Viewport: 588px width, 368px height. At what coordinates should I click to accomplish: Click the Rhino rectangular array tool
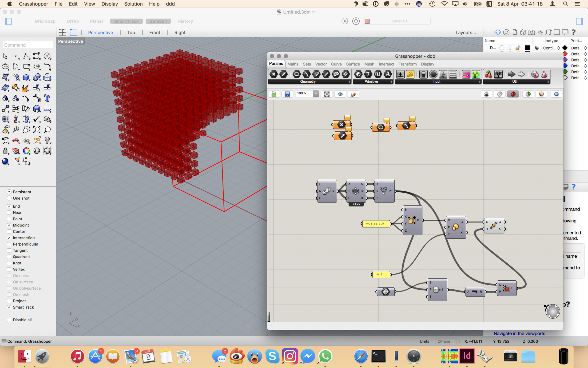pos(5,119)
